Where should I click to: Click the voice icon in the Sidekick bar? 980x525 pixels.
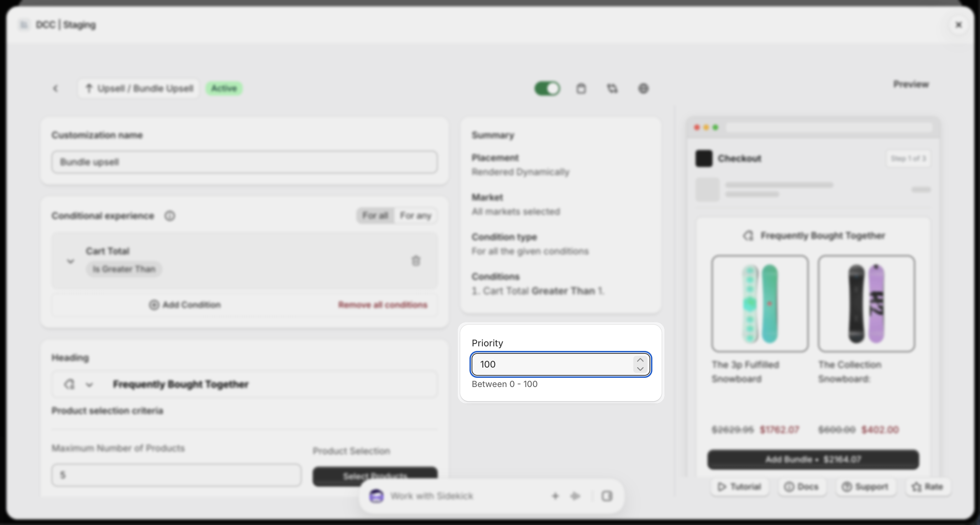coord(575,496)
